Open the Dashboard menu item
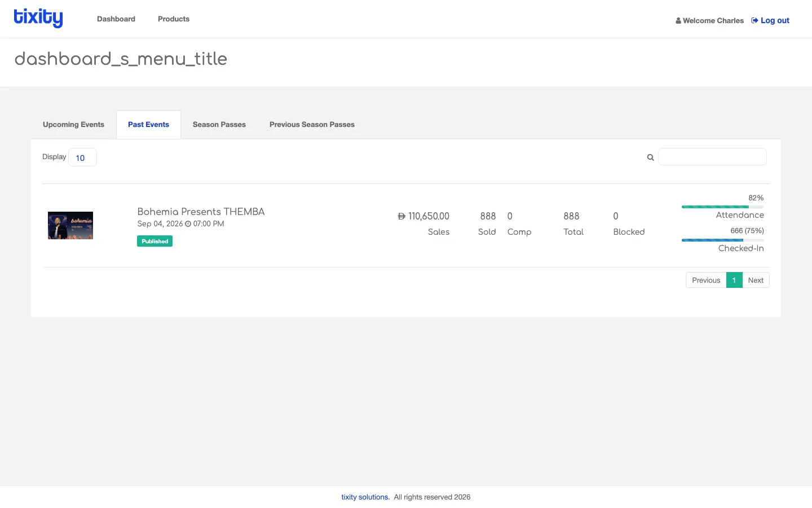 pos(116,19)
